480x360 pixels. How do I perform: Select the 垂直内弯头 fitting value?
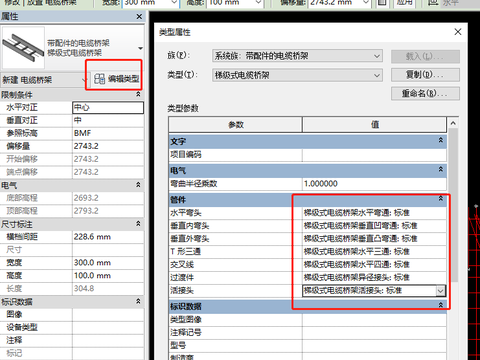tap(374, 226)
